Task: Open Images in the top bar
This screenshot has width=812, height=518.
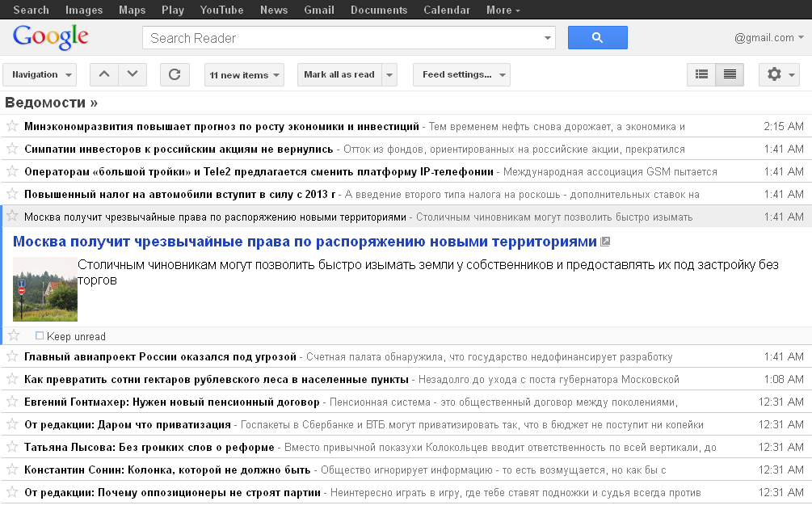Action: click(84, 10)
